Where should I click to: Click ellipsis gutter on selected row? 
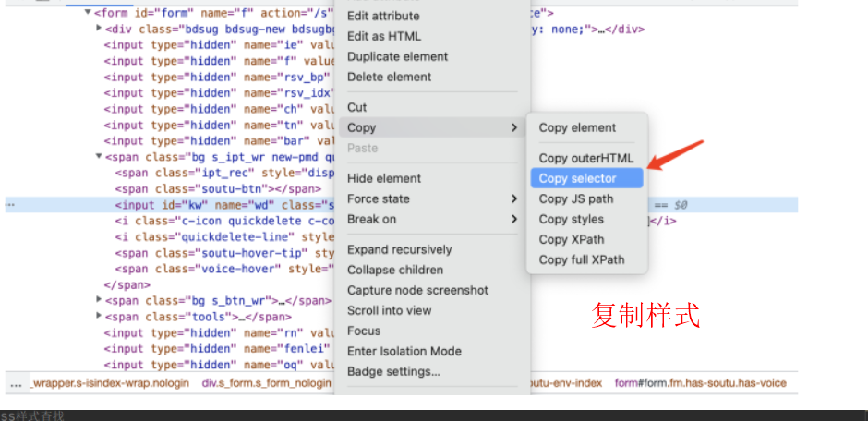coord(9,205)
